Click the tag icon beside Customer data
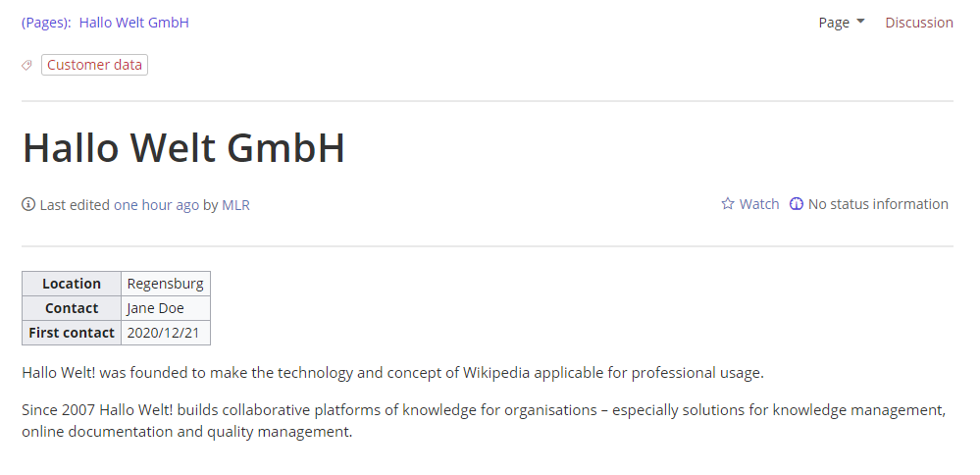The image size is (980, 475). [x=27, y=66]
